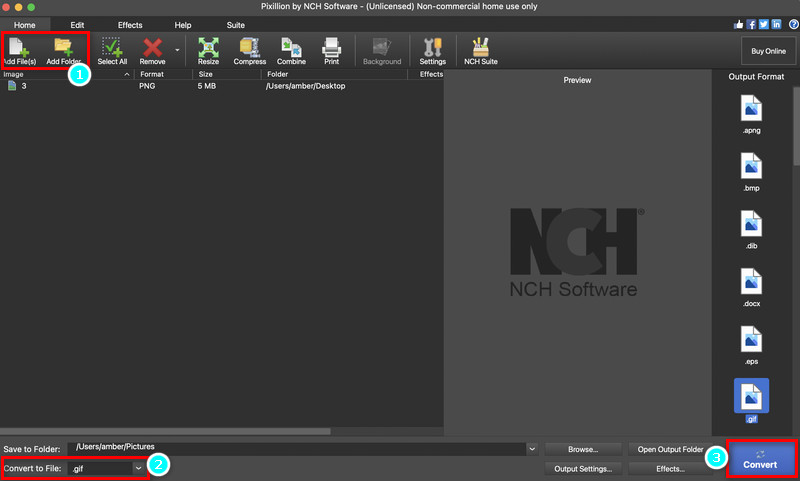The height and width of the screenshot is (481, 800).
Task: Click the horizontal scrollbar under the file list
Action: point(165,432)
